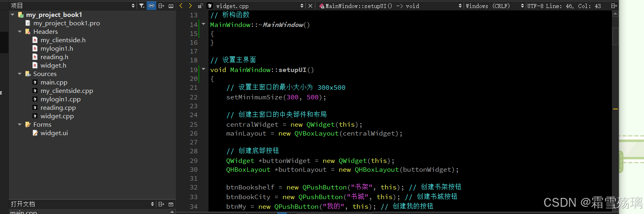Collapse the Sources folder
Screen dimensions: 644x214
click(20, 74)
